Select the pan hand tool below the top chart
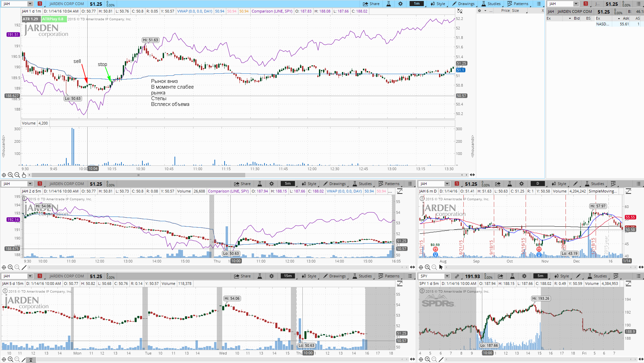The width and height of the screenshot is (644, 363). [x=24, y=175]
